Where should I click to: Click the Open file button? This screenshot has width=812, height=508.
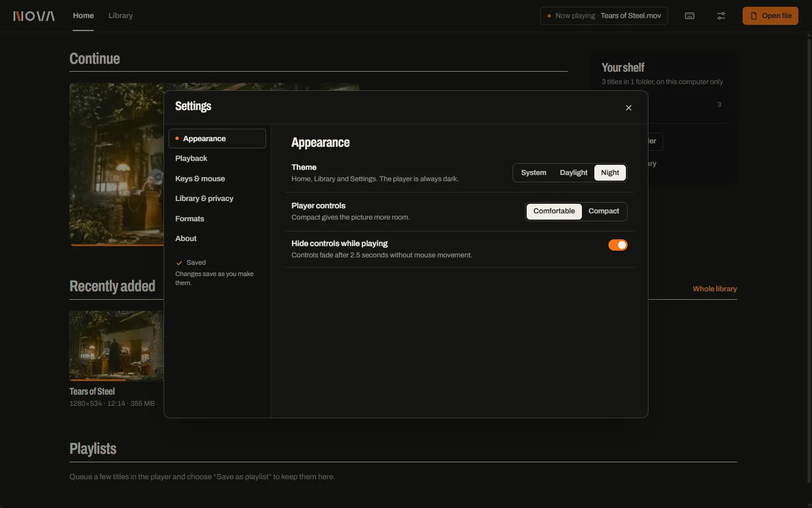(x=770, y=16)
